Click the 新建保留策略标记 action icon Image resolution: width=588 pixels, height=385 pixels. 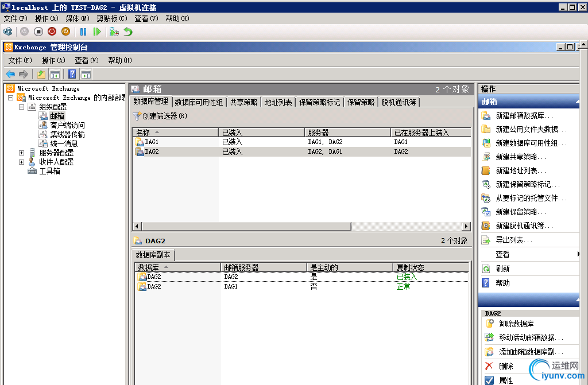click(486, 184)
